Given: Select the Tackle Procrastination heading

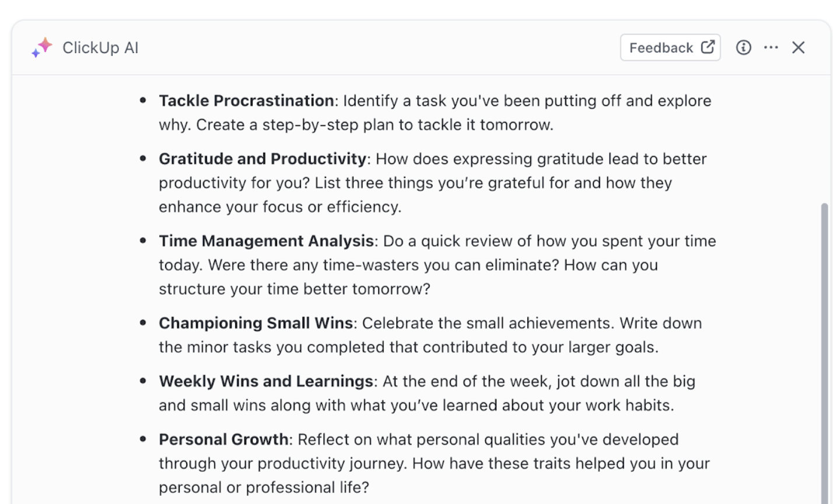Looking at the screenshot, I should coord(246,100).
